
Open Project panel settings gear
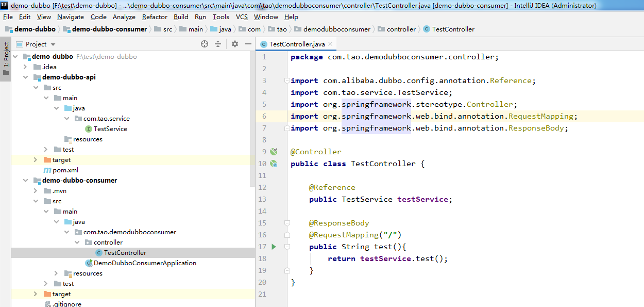(x=235, y=44)
